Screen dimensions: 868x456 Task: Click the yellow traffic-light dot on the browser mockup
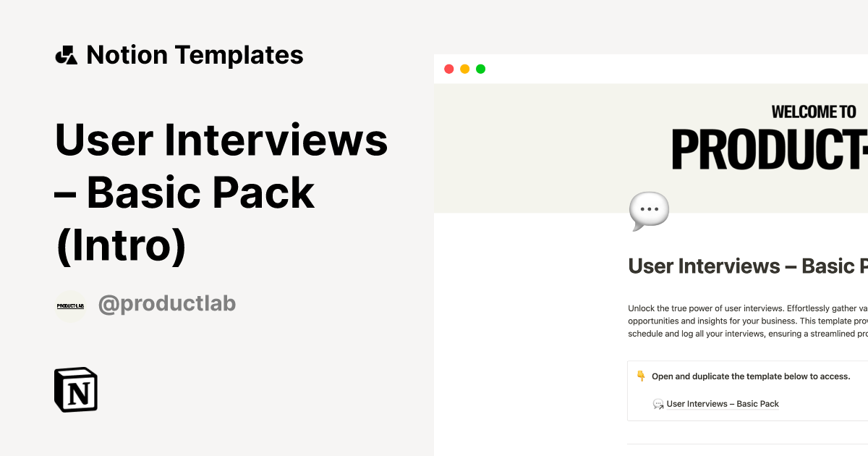click(x=464, y=68)
